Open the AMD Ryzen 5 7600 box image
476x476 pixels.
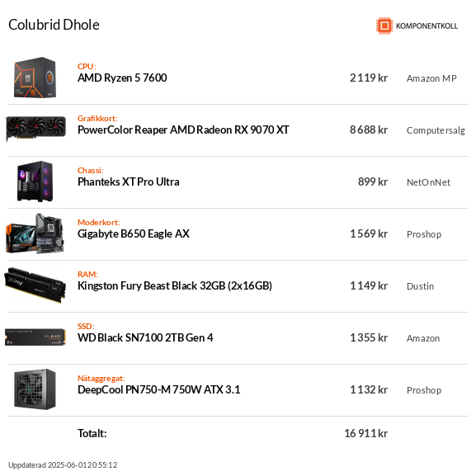[35, 78]
